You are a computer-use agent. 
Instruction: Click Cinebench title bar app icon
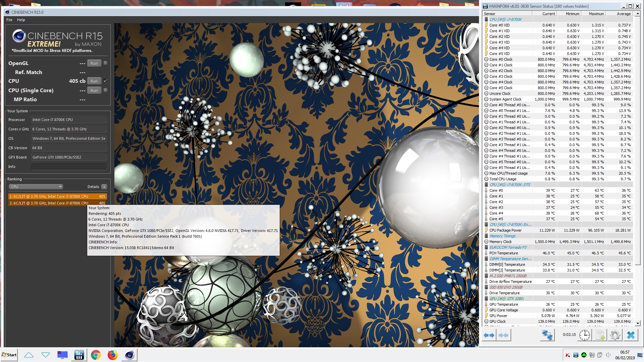[7, 12]
